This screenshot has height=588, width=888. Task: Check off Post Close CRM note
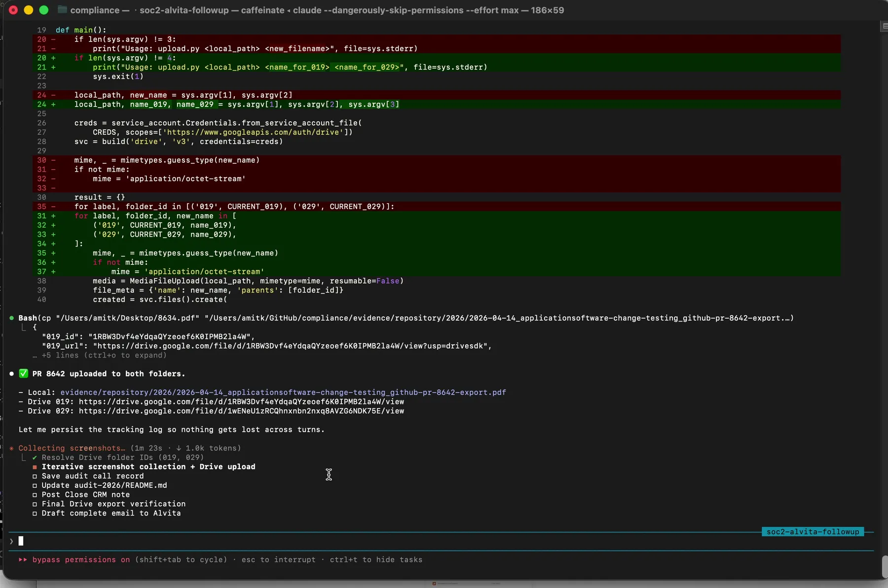point(35,495)
